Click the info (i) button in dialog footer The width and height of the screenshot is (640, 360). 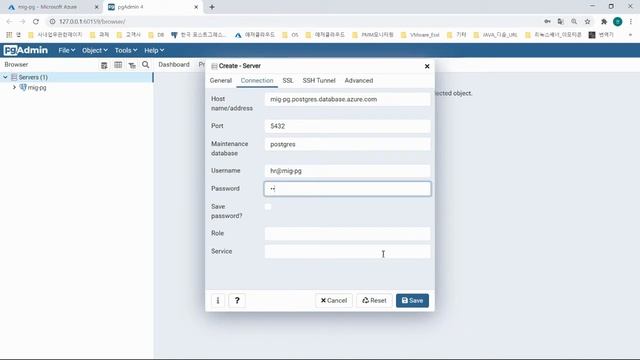click(x=218, y=300)
